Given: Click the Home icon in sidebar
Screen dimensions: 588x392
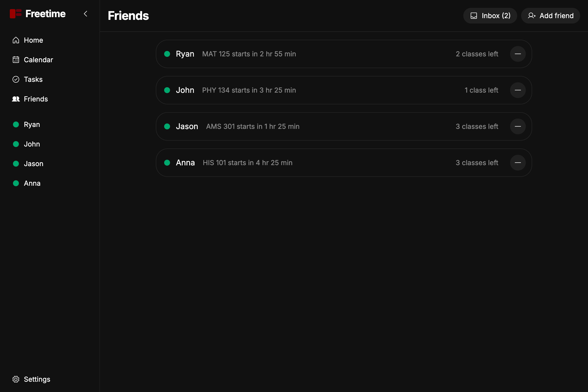Looking at the screenshot, I should click(x=16, y=40).
